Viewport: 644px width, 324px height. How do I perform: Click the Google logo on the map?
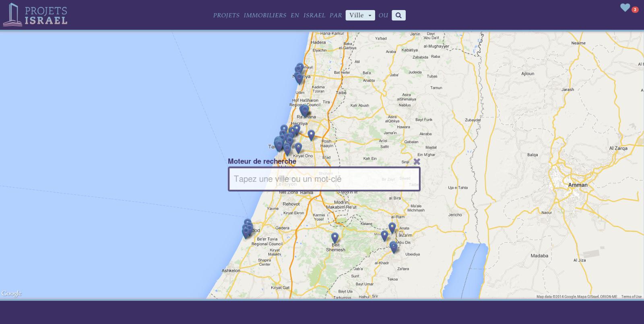click(11, 293)
